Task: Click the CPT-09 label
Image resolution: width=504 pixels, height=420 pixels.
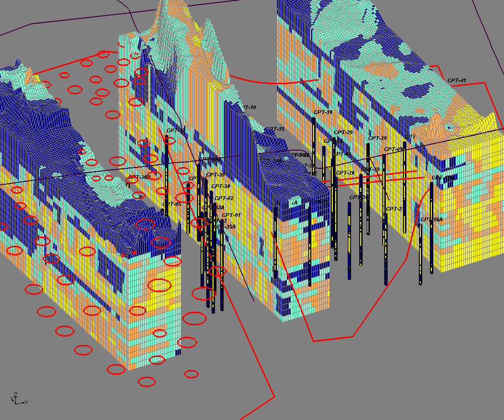Action: 393,150
